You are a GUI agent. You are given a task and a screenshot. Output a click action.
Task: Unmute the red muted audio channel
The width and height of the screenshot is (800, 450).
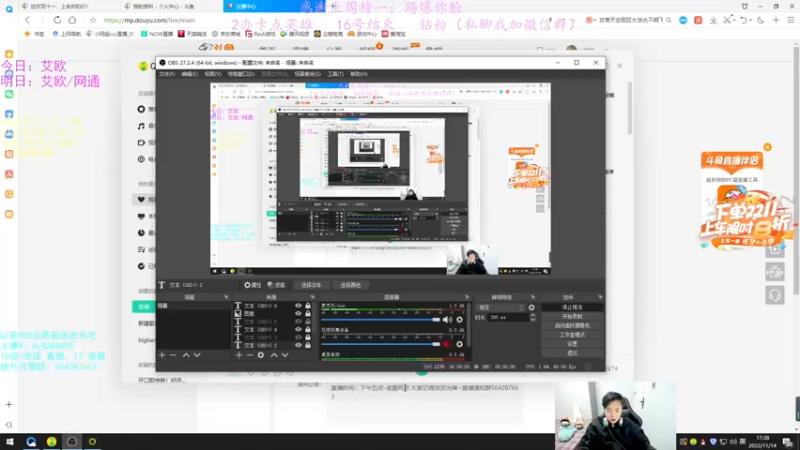click(x=447, y=344)
